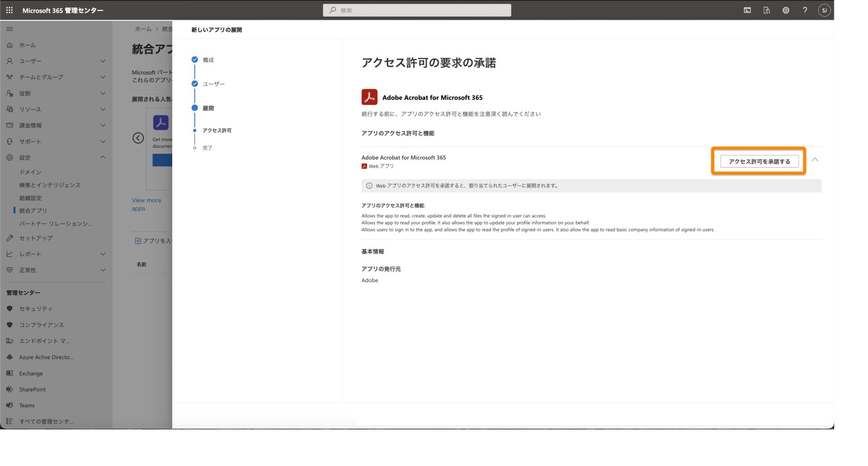Screen dimensions: 868x466
Task: Collapse the 設定 section chevron
Action: pos(103,157)
